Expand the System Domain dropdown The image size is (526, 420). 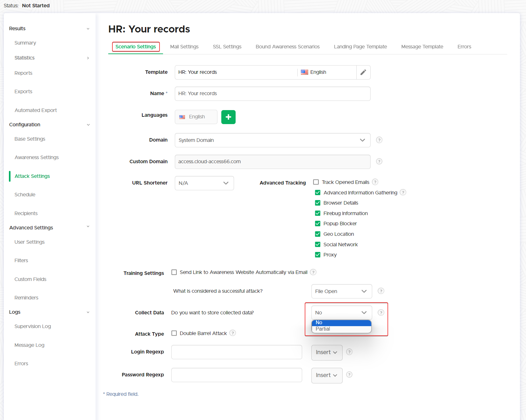pyautogui.click(x=272, y=140)
